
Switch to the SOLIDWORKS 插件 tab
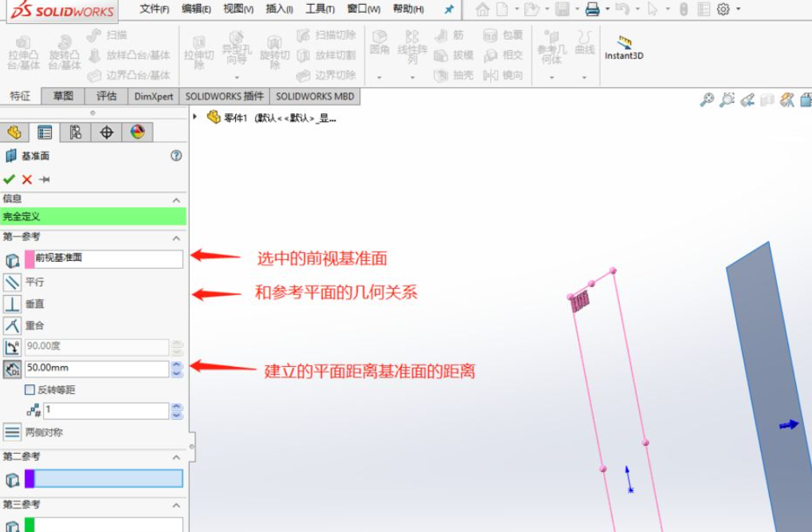point(224,96)
